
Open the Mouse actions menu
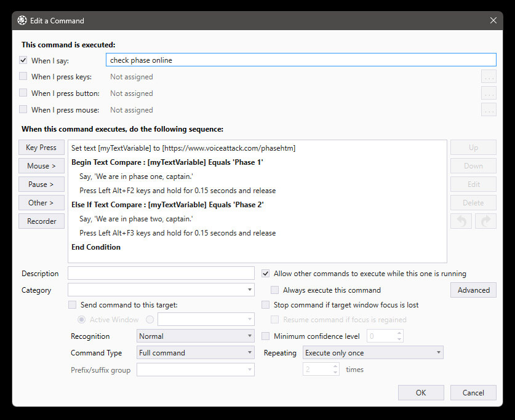[x=41, y=165]
